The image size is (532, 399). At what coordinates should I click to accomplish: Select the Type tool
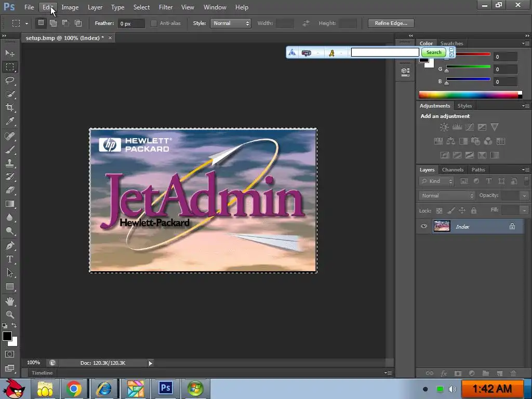click(10, 259)
